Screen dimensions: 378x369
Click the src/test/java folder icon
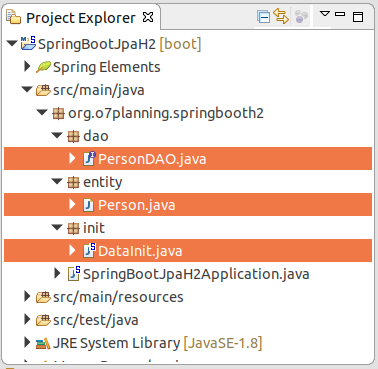coord(43,320)
